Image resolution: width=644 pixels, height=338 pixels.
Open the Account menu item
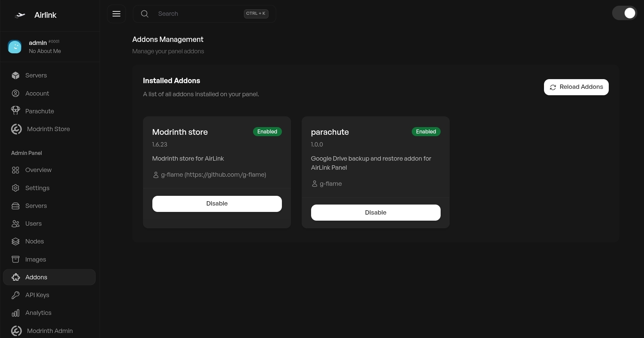pyautogui.click(x=37, y=94)
